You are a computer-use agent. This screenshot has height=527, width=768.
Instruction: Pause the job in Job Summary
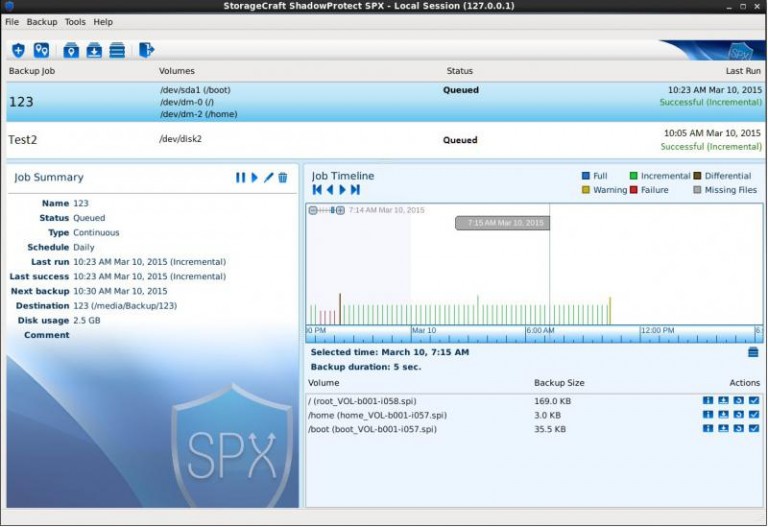click(240, 177)
